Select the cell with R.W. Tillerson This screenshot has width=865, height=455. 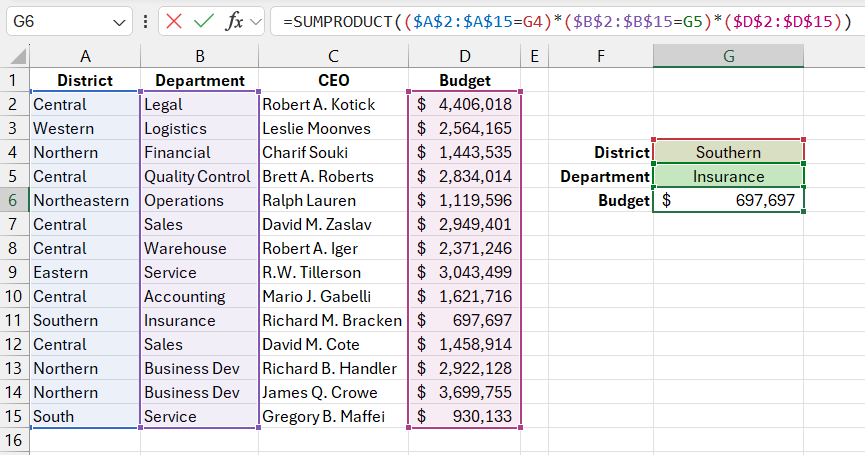click(x=333, y=272)
